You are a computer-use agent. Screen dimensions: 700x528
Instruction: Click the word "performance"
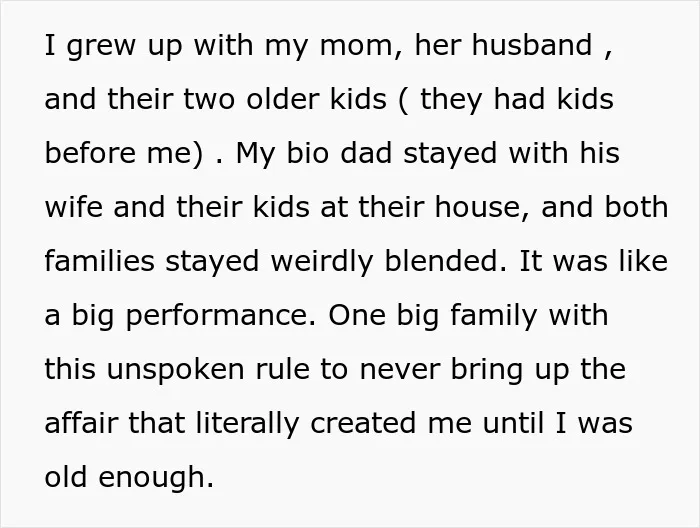pos(216,316)
